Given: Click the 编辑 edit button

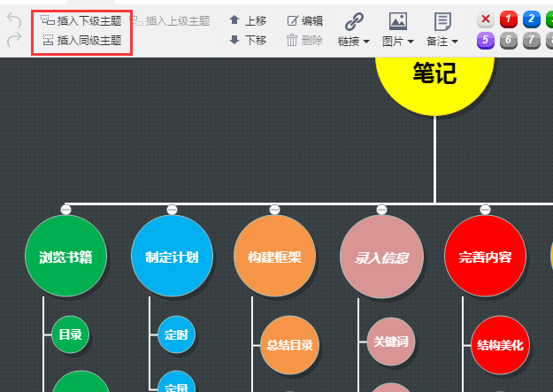Looking at the screenshot, I should click(305, 21).
